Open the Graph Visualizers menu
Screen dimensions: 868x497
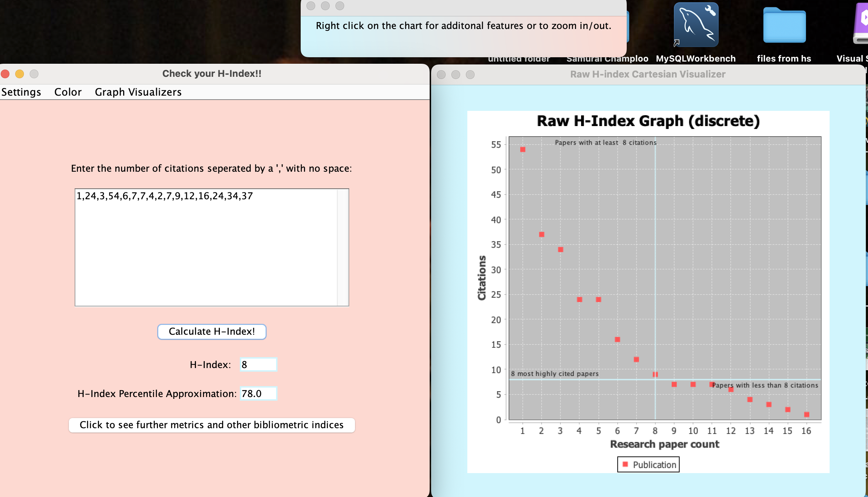click(138, 92)
